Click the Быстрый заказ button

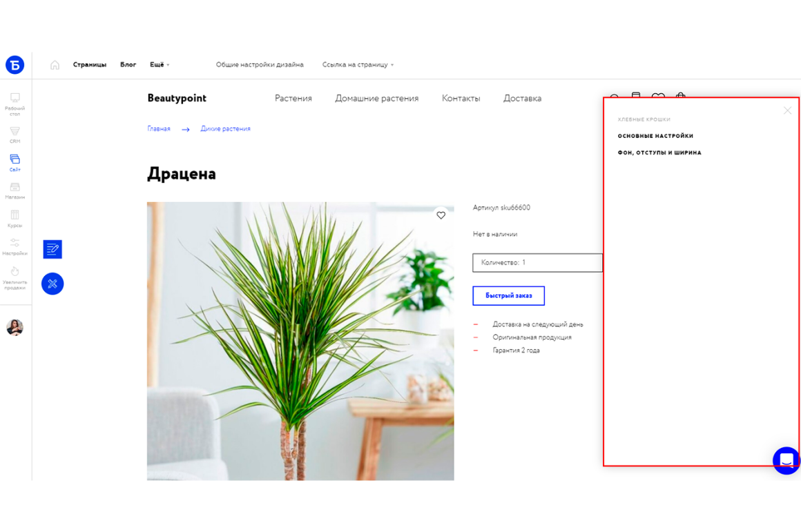[508, 295]
